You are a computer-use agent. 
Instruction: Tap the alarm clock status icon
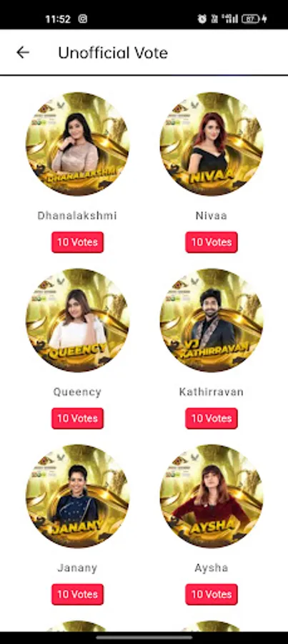click(202, 19)
